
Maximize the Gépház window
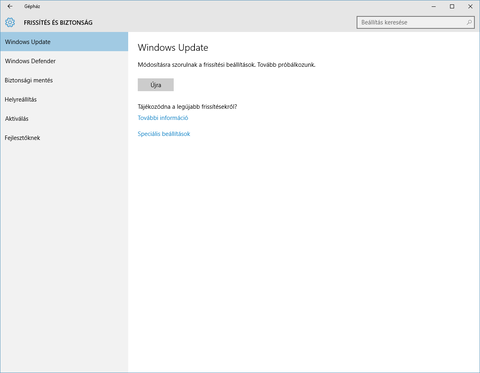click(x=452, y=6)
